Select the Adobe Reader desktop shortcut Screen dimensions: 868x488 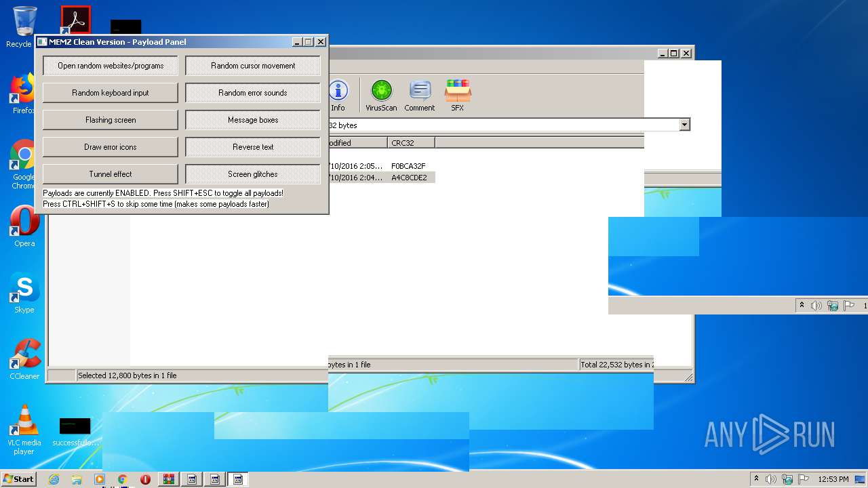[x=75, y=20]
